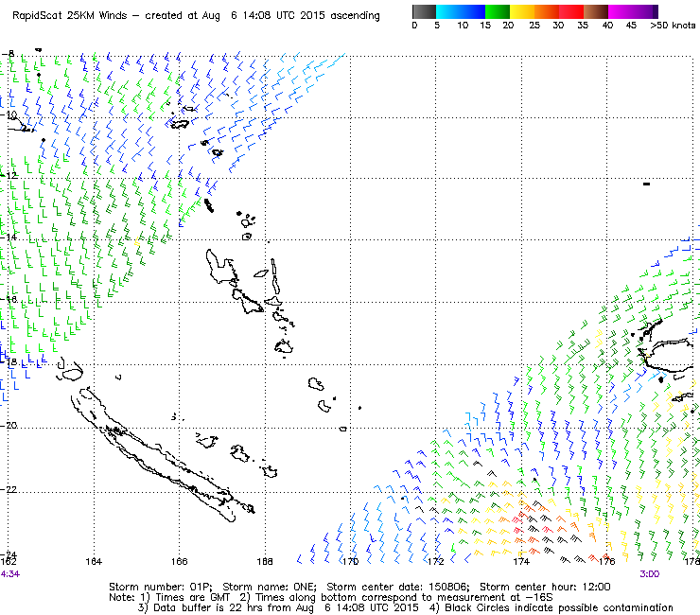The height and width of the screenshot is (615, 700).
Task: Click the longitude label "164"
Action: pos(94,561)
